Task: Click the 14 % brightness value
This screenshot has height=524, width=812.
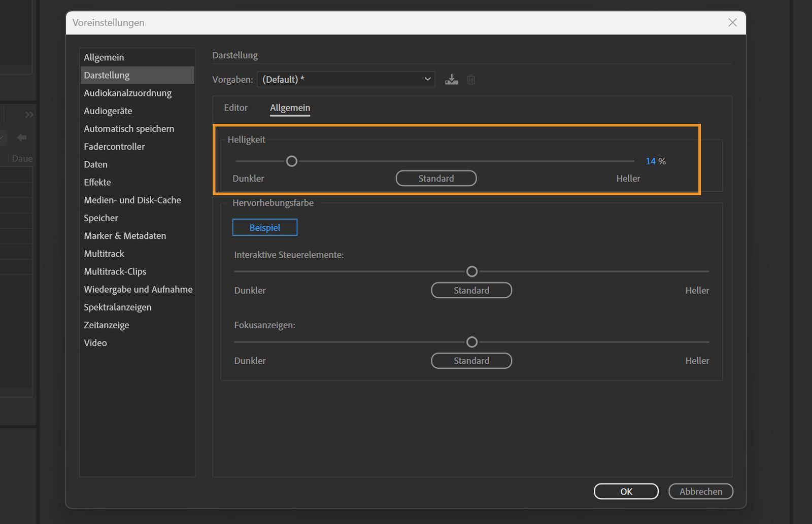Action: pos(651,161)
